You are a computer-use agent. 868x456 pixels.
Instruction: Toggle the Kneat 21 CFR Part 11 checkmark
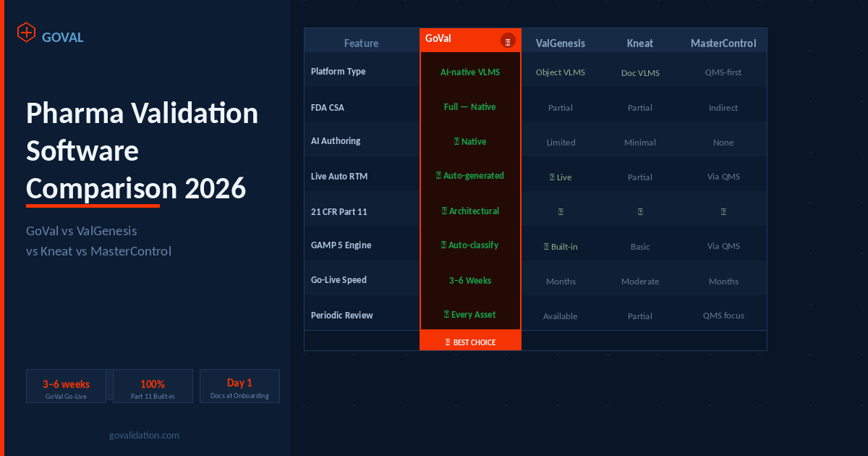tap(640, 211)
